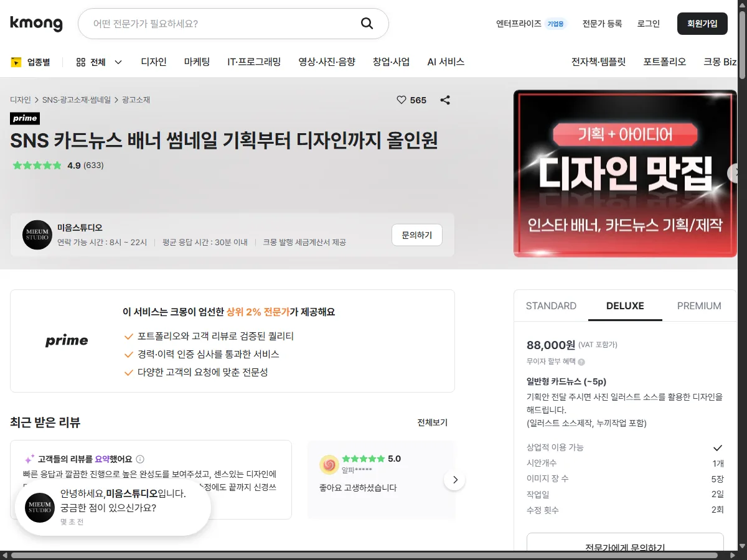Click the 문의하기 button
Image resolution: width=747 pixels, height=560 pixels.
click(x=416, y=235)
